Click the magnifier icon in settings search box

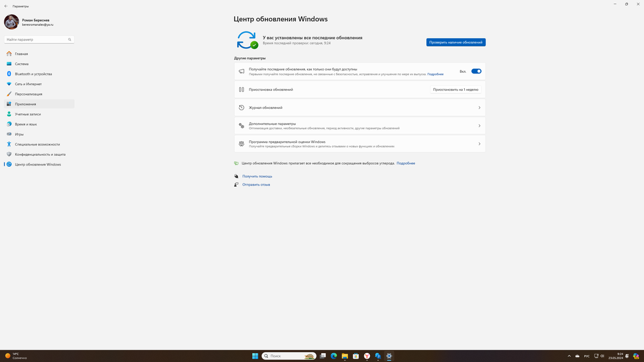[70, 39]
